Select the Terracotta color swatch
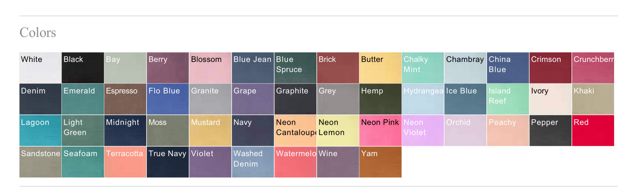Screen dimensions: 644x194 (x=125, y=162)
